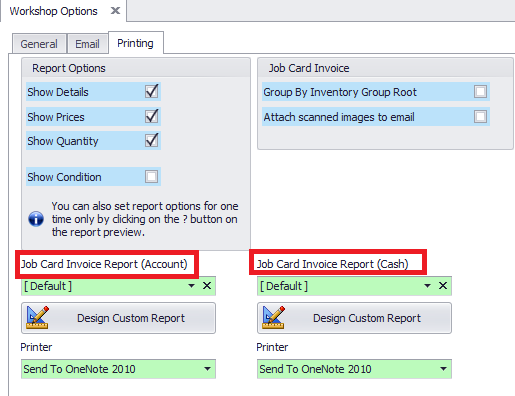Click the report options hint text
This screenshot has height=396, width=515.
tap(145, 219)
